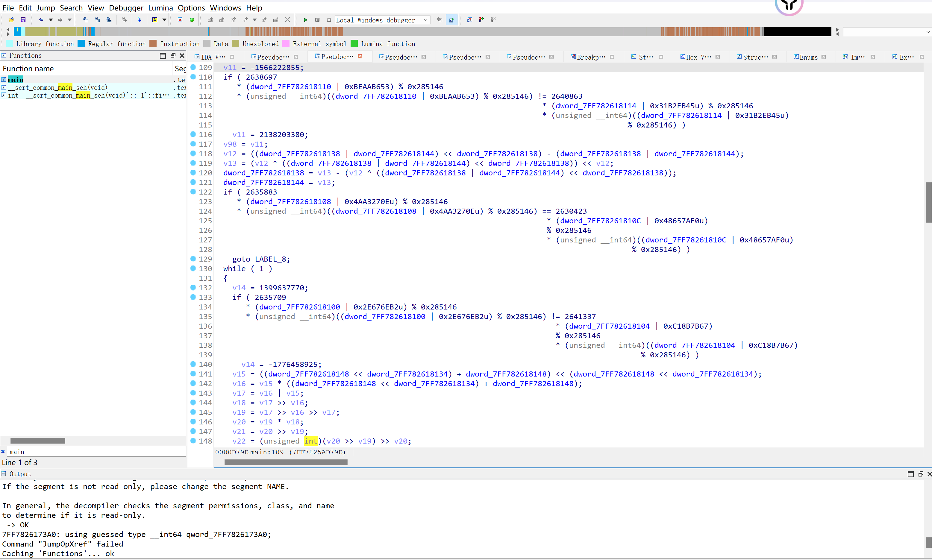Click the Structures panel icon
This screenshot has width=932, height=560.
(x=738, y=57)
